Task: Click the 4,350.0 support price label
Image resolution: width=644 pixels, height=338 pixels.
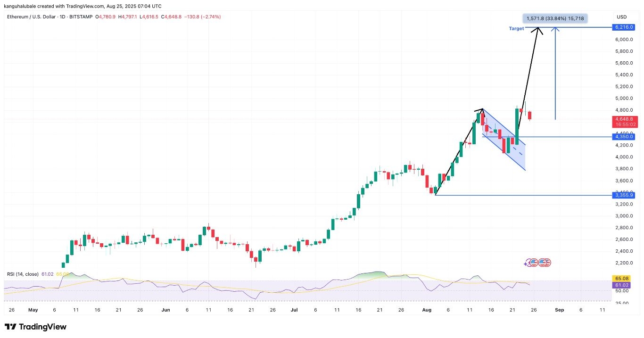Action: point(624,137)
